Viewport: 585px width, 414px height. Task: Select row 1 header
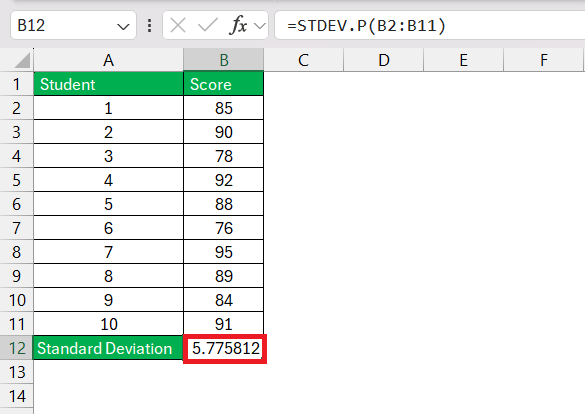(16, 84)
